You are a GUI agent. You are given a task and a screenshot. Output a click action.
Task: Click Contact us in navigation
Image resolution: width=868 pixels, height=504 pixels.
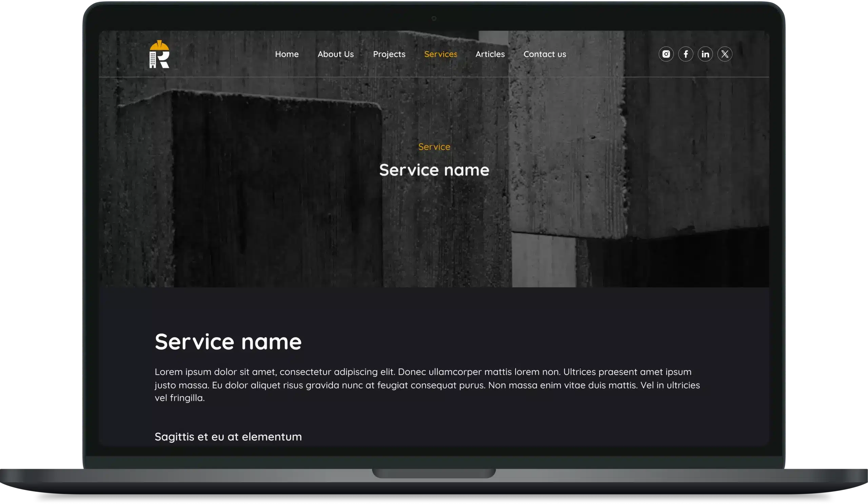[545, 54]
